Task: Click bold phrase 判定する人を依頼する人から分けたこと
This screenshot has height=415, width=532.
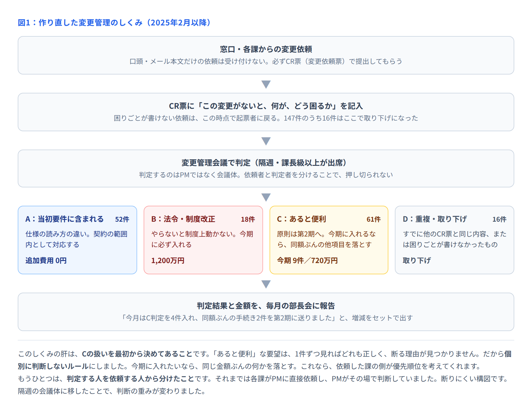Action: 130,379
